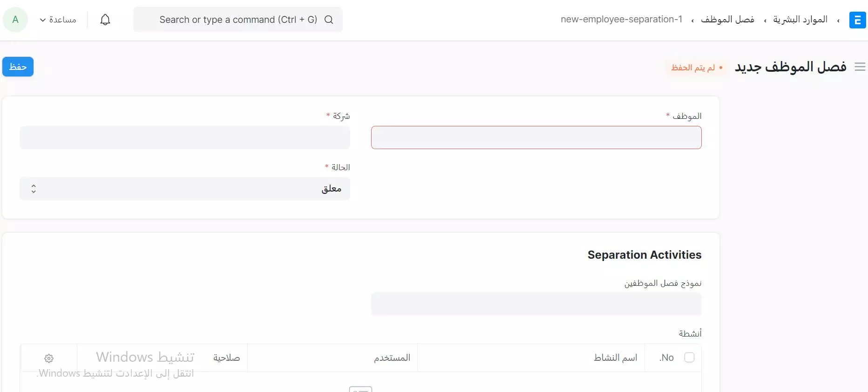Viewport: 868px width, 392px height.
Task: Click the Separation Activities section heading
Action: pos(644,255)
